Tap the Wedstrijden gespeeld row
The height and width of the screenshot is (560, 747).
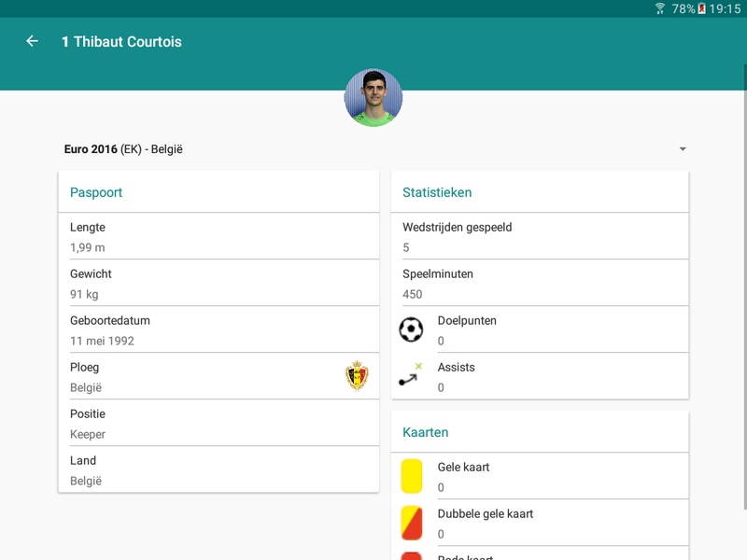(x=540, y=236)
